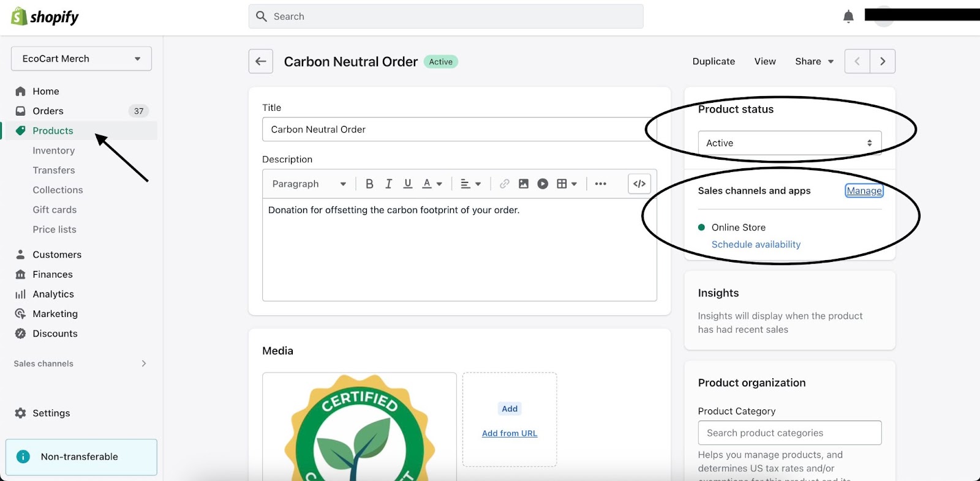Click the Title input field

(459, 130)
